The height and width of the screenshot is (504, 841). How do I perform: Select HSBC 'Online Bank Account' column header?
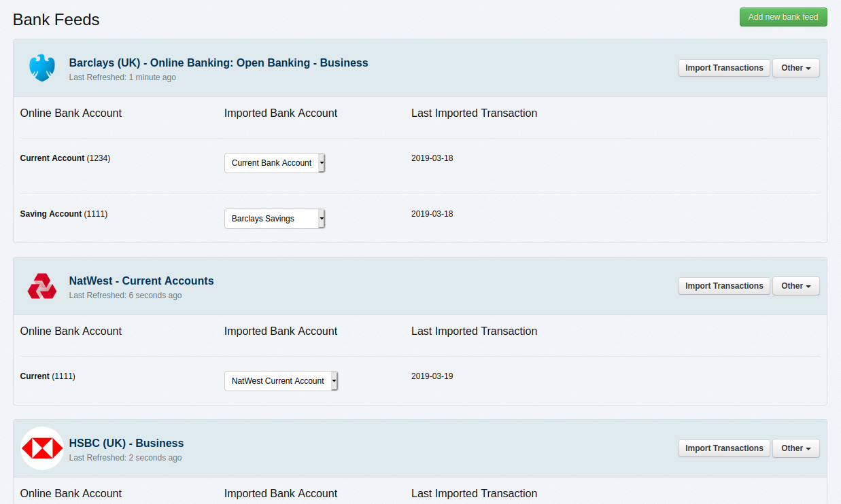point(71,494)
